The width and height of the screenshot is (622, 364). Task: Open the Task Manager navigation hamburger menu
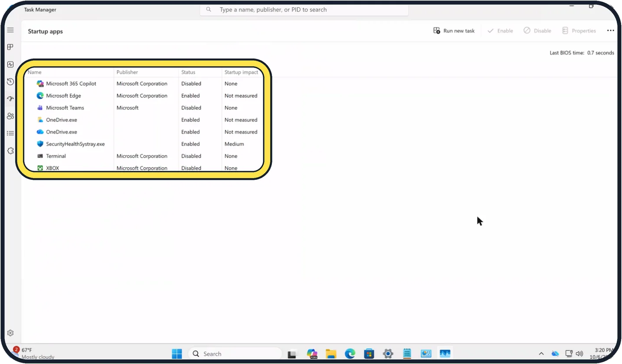pos(10,30)
